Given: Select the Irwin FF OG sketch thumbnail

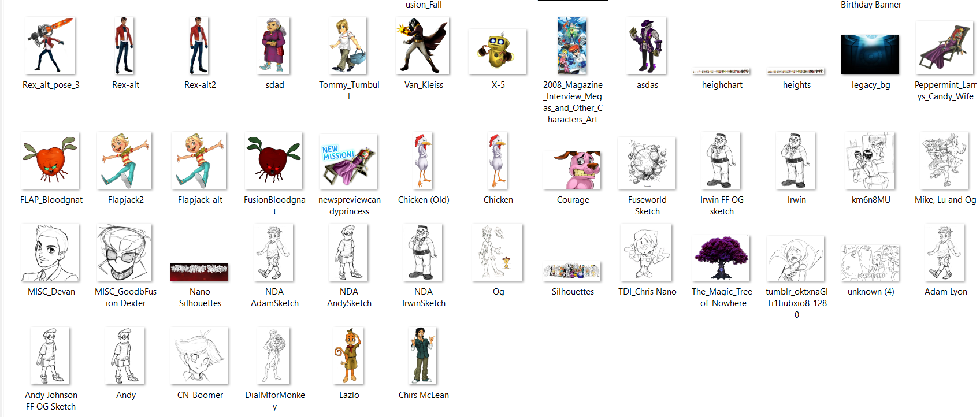Looking at the screenshot, I should (721, 161).
